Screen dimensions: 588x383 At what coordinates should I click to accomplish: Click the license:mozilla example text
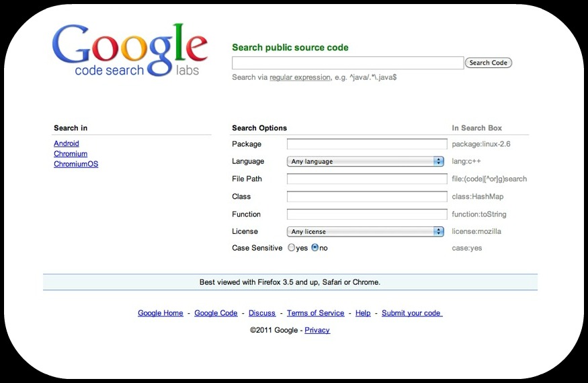(x=476, y=231)
